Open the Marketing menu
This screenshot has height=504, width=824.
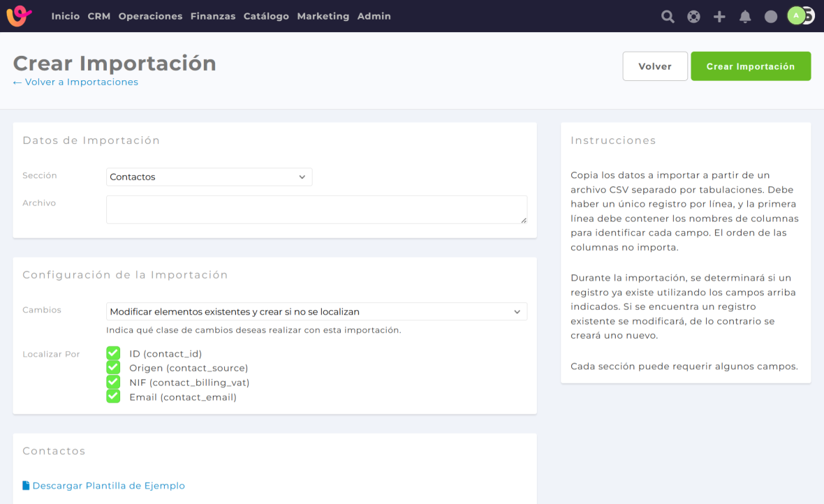pyautogui.click(x=323, y=16)
